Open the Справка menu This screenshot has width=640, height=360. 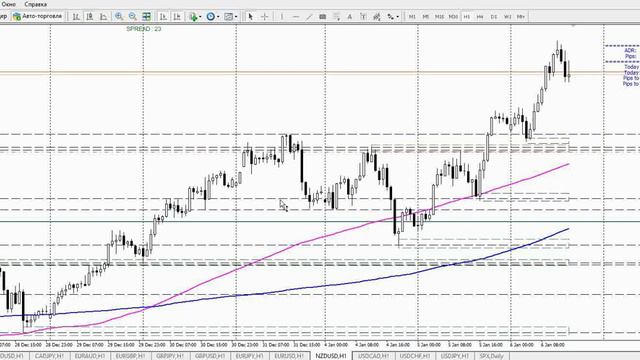click(x=36, y=4)
